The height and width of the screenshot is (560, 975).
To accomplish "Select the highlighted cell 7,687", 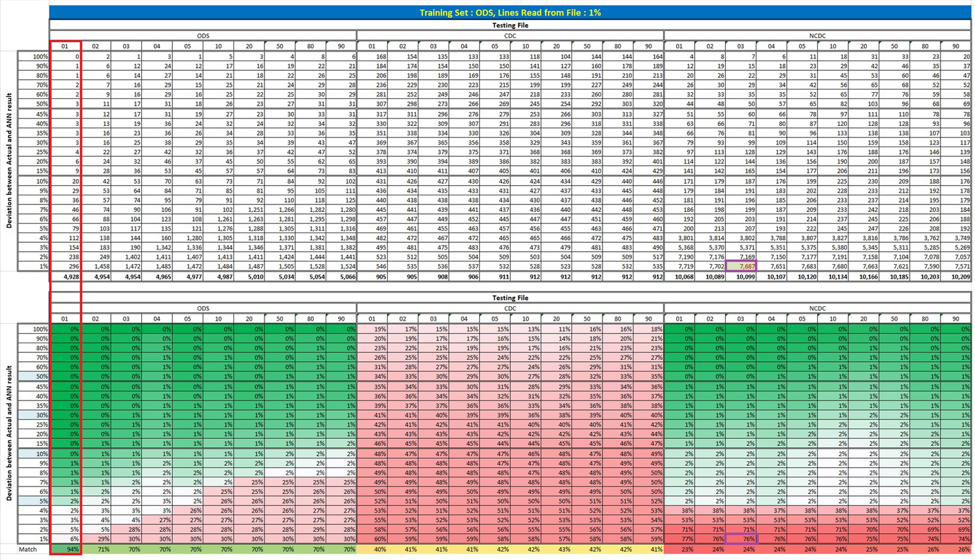I will 741,266.
